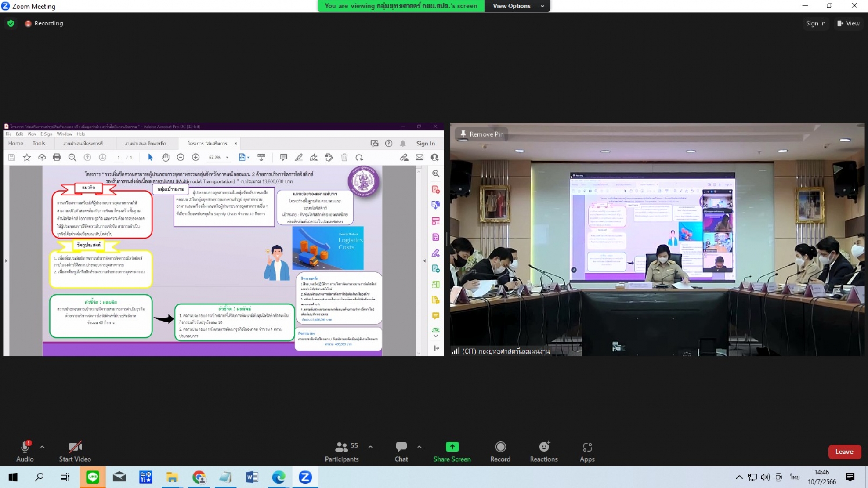868x488 pixels.
Task: Open Chrome from the taskbar
Action: coord(199,477)
